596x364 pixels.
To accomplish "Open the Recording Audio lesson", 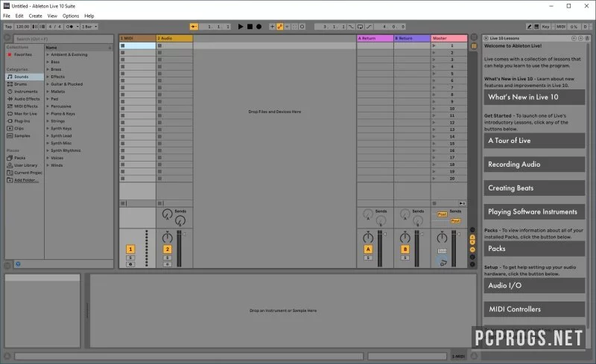I will click(534, 165).
